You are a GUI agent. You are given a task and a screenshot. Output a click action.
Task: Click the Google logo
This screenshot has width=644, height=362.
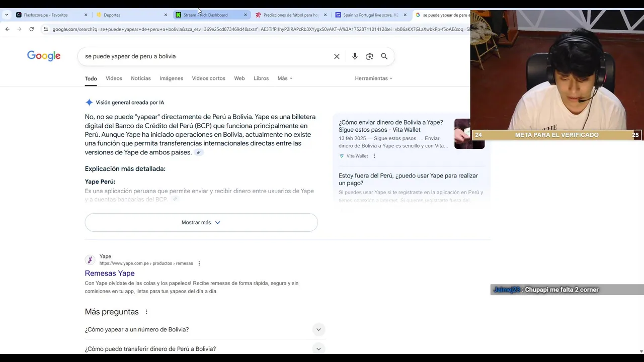tap(44, 56)
